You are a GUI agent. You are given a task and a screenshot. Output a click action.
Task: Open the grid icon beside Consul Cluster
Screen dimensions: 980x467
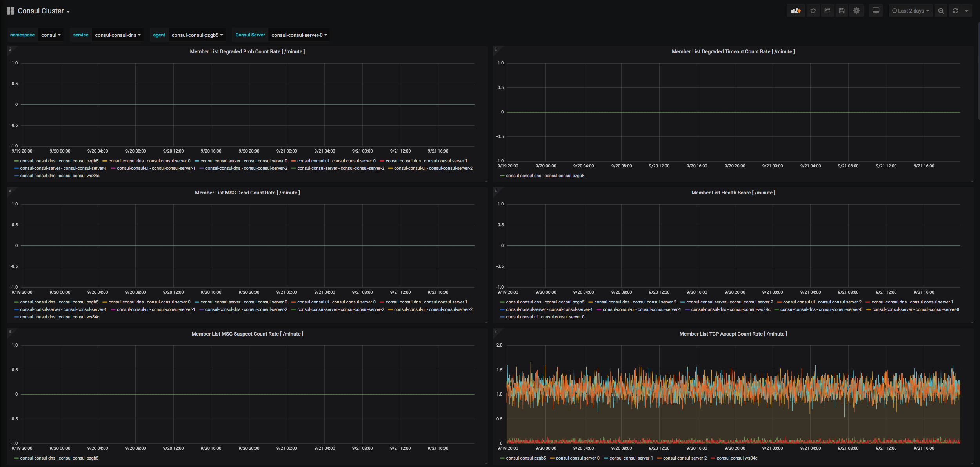click(11, 11)
